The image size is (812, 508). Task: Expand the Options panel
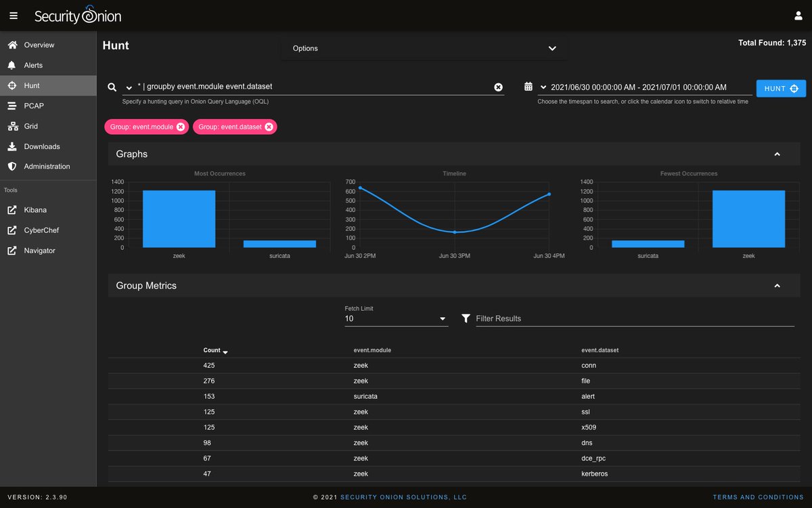coord(424,49)
